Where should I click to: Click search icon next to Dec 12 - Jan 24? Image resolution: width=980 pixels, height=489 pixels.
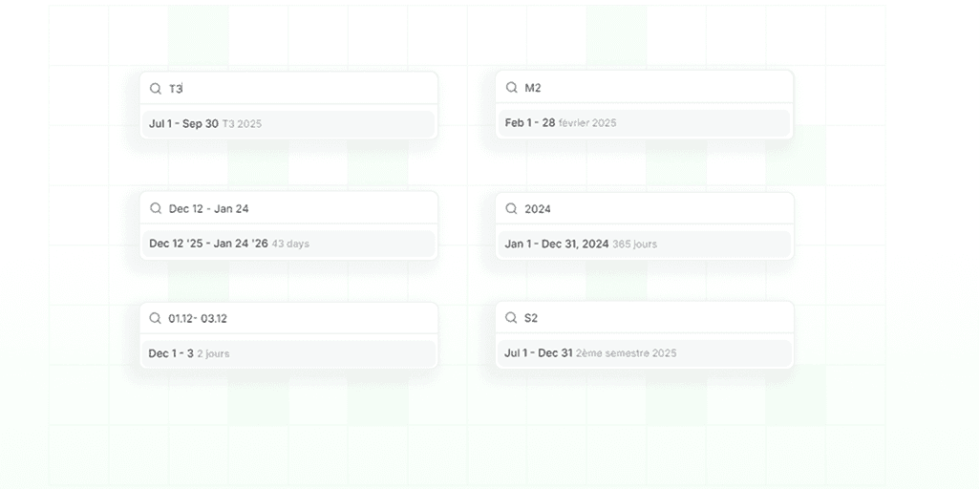(x=156, y=208)
